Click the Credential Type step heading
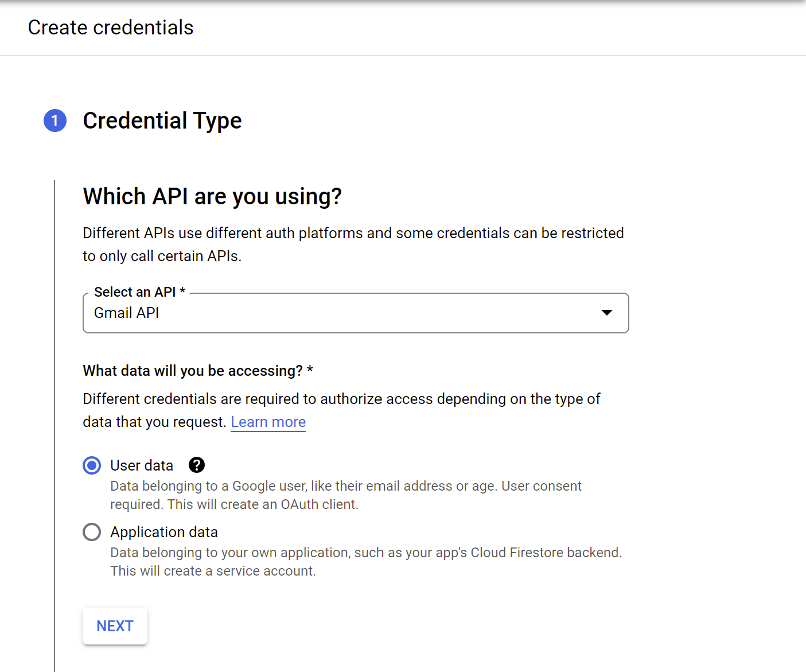The width and height of the screenshot is (806, 672). (162, 121)
